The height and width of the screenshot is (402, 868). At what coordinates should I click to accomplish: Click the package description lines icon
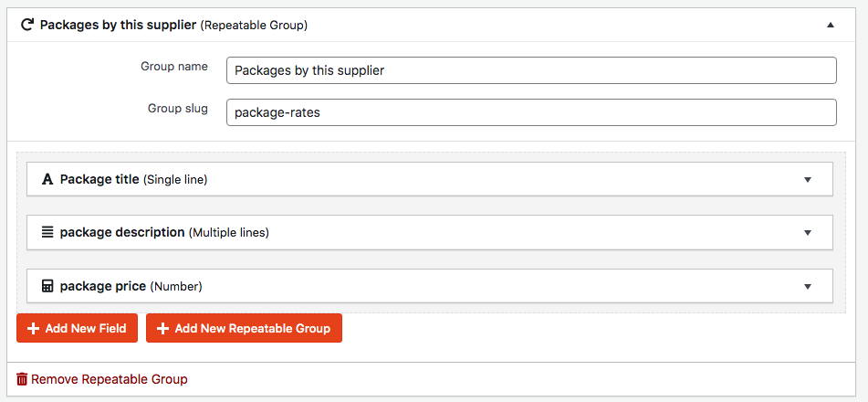click(x=47, y=232)
